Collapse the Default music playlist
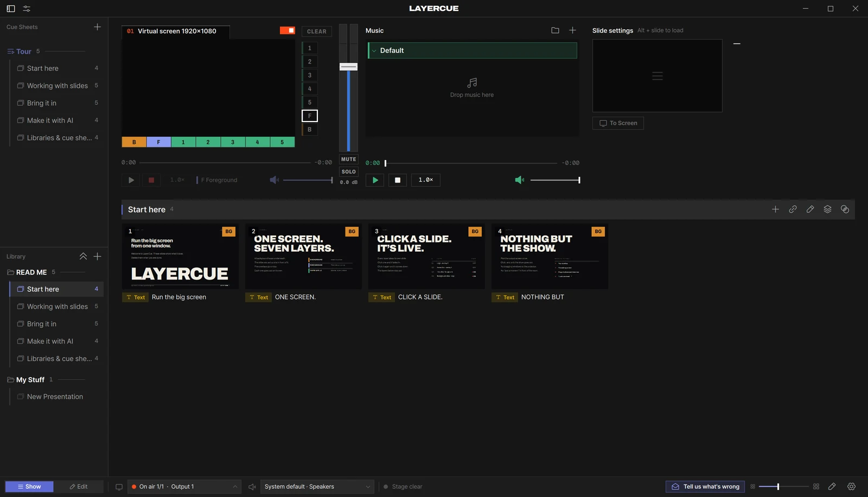The image size is (868, 497). [x=374, y=50]
